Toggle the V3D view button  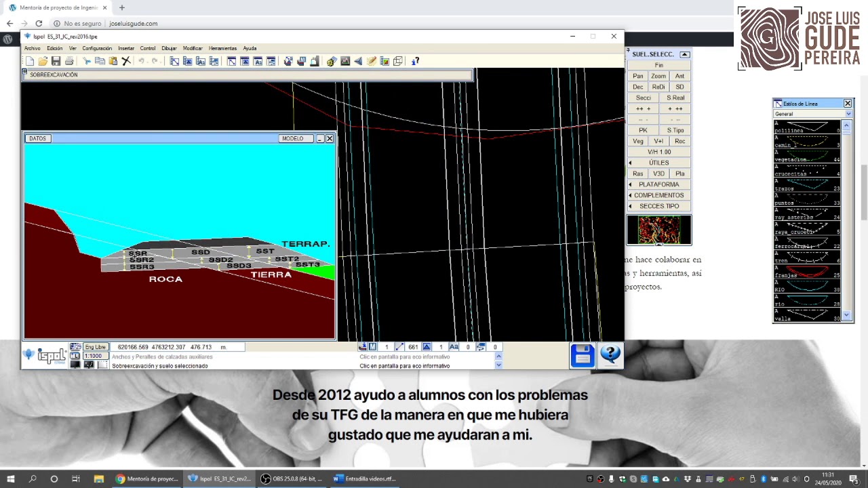tap(658, 174)
